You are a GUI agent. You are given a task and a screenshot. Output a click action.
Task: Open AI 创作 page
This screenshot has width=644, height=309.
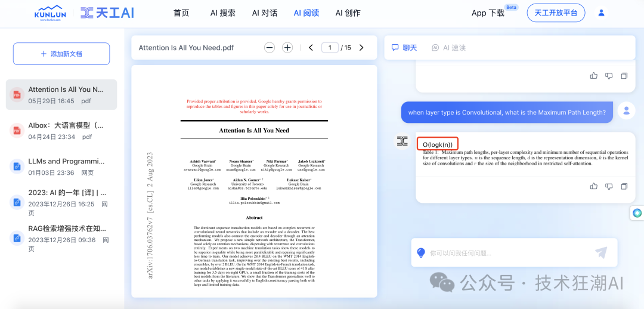(348, 13)
